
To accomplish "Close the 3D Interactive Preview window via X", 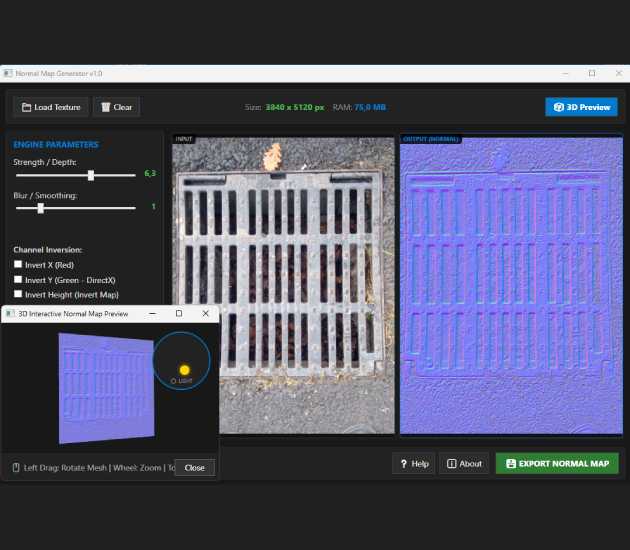I will (205, 313).
